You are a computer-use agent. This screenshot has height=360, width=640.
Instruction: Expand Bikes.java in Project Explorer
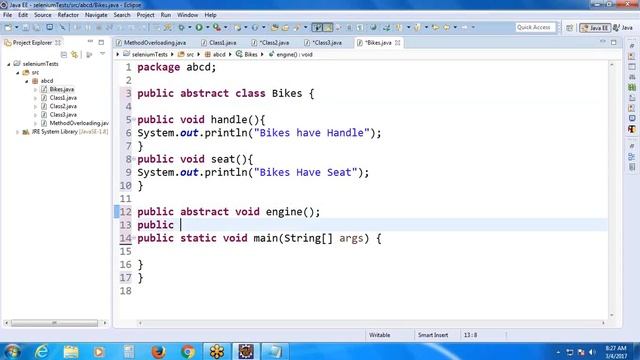tap(36, 89)
